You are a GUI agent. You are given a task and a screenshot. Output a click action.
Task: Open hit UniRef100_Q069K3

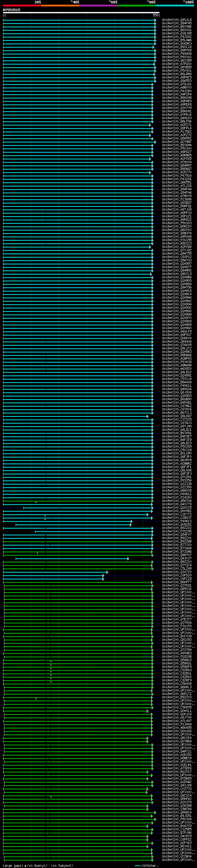pyautogui.click(x=176, y=43)
